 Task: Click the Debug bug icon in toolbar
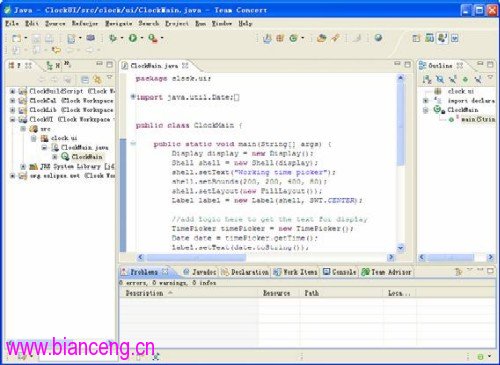pos(113,38)
